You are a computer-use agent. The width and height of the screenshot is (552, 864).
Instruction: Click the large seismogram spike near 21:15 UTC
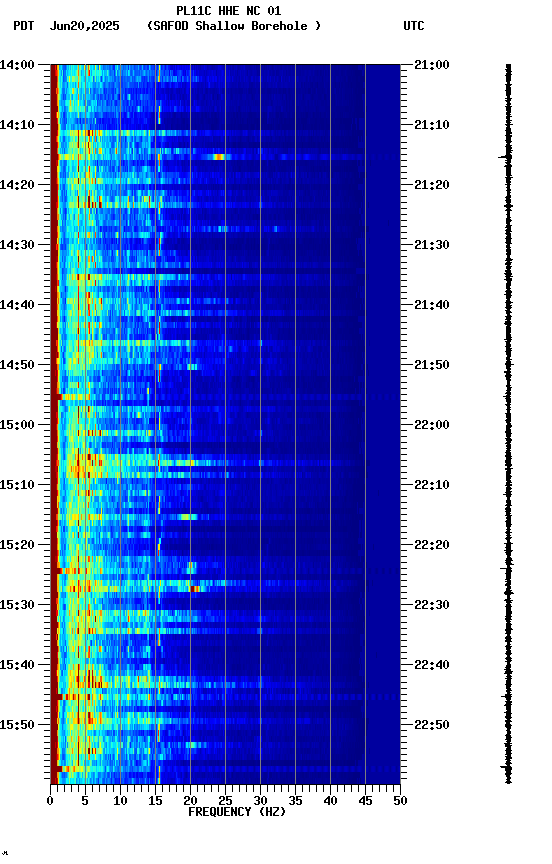pos(507,157)
